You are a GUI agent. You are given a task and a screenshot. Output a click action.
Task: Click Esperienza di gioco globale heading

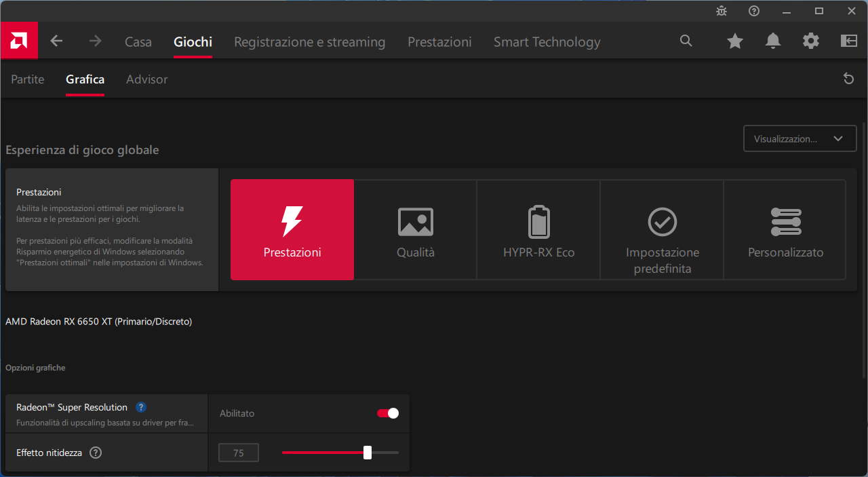[82, 150]
